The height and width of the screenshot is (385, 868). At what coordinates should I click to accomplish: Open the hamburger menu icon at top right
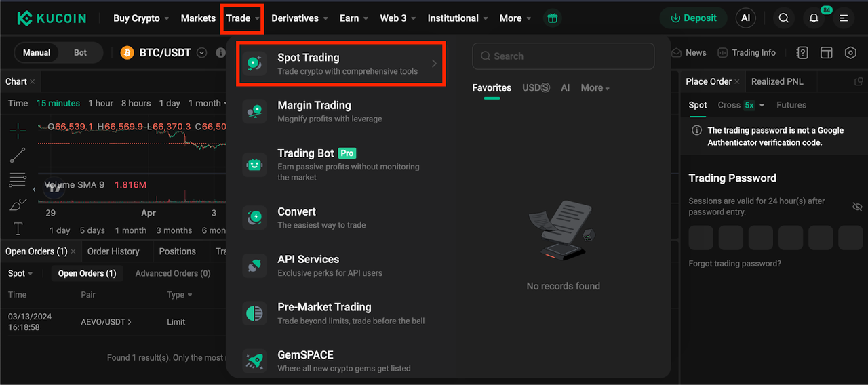844,18
